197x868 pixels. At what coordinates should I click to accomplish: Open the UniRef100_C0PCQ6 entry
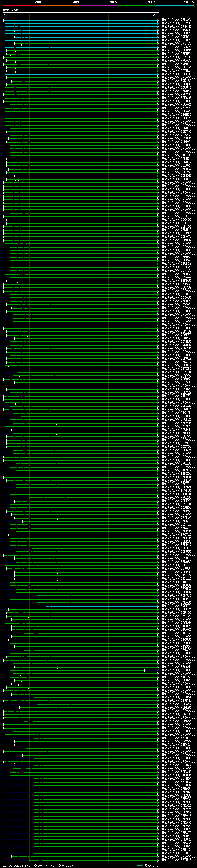click(176, 74)
